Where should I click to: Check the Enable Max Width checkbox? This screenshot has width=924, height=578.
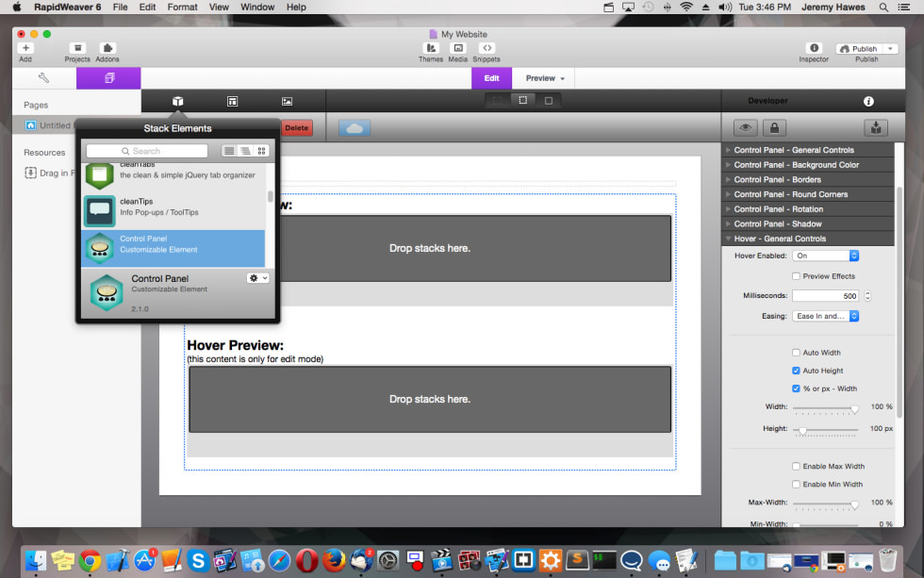pos(796,467)
